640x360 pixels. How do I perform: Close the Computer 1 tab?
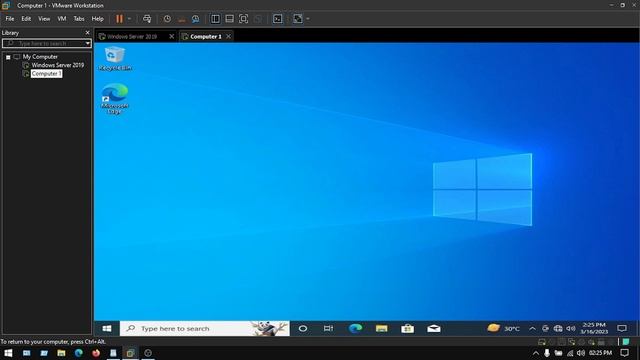pos(229,37)
